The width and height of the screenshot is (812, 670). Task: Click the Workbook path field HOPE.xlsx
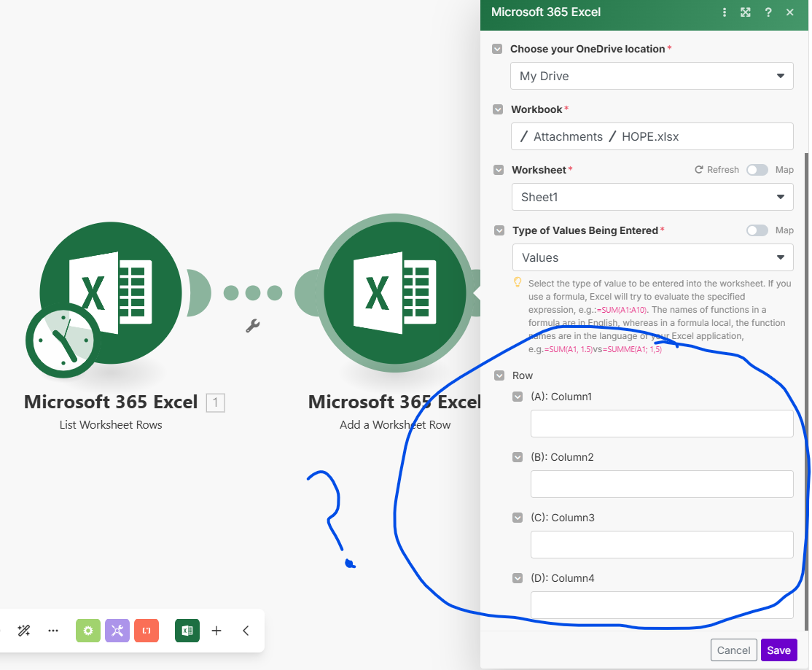(652, 136)
